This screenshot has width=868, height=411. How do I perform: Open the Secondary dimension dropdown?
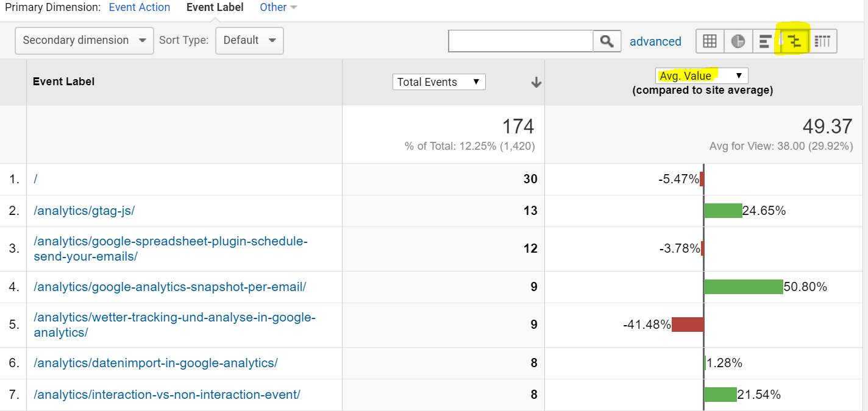pos(84,40)
